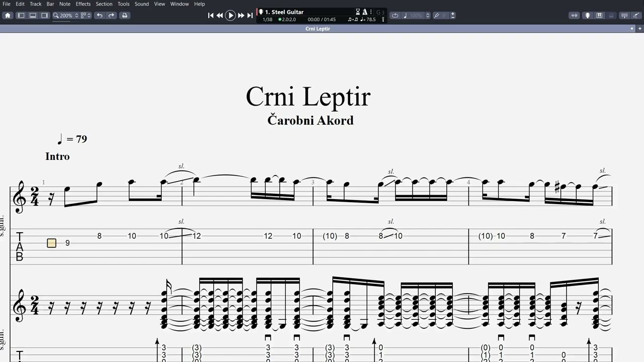Rewind to the previous bar
Screen dimensions: 644x362
pyautogui.click(x=220, y=16)
